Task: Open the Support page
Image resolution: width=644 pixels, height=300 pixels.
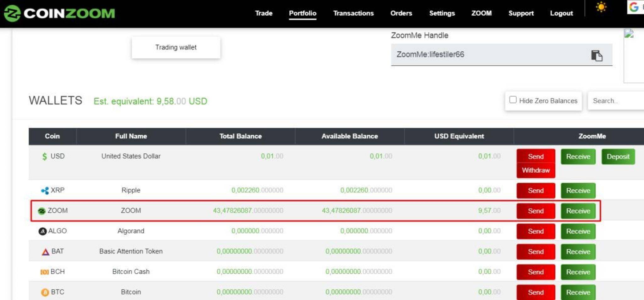Action: pyautogui.click(x=521, y=13)
